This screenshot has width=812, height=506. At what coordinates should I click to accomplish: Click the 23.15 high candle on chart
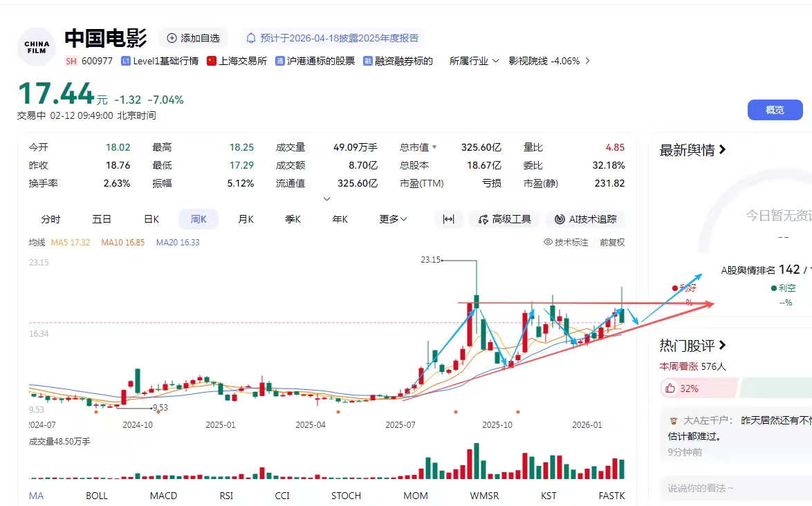[477, 301]
